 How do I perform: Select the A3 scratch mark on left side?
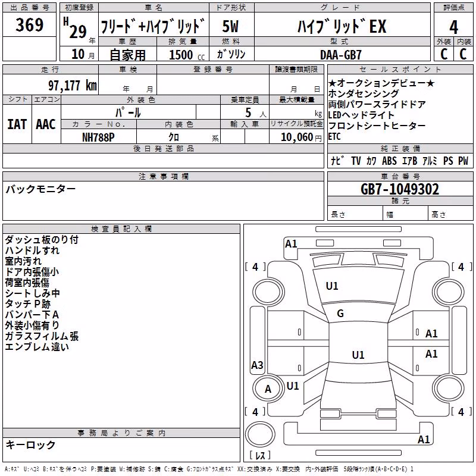click(x=257, y=365)
